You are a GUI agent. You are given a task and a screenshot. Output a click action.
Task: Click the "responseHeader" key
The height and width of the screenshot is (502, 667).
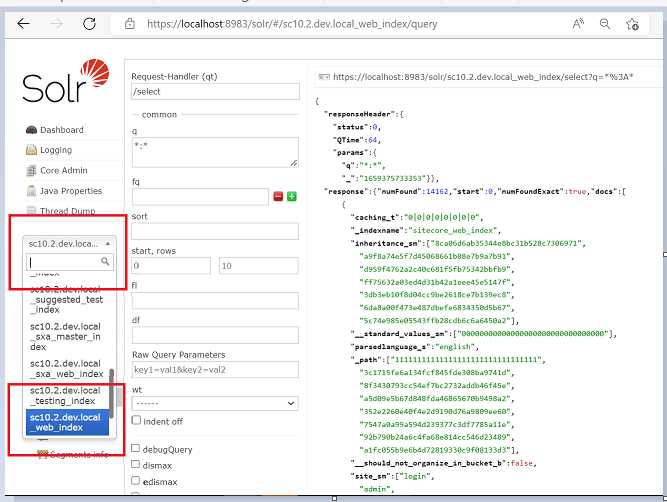click(359, 114)
